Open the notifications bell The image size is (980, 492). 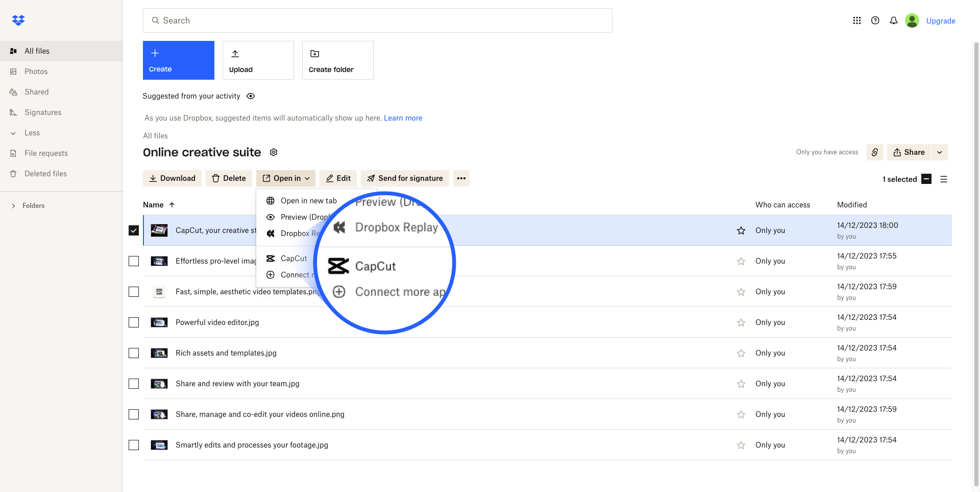(x=893, y=20)
